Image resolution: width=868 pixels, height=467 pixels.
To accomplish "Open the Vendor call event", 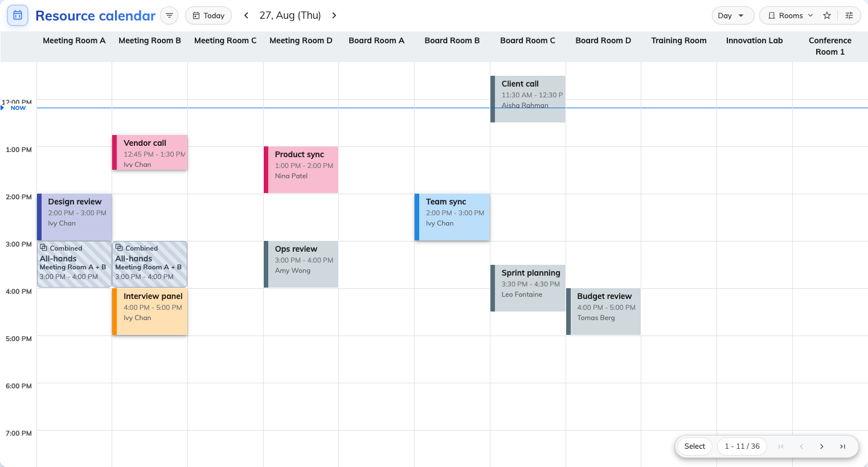I will pos(150,153).
